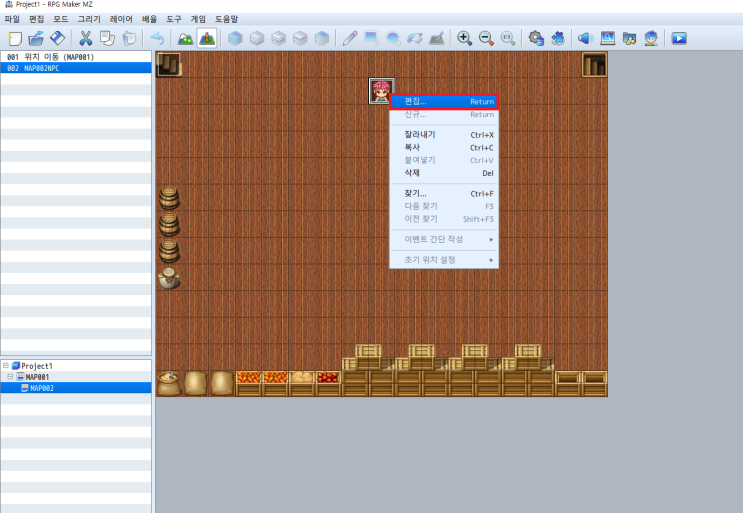Viewport: 743px width, 513px height.
Task: Select the Flood Fill tool
Action: click(x=415, y=38)
